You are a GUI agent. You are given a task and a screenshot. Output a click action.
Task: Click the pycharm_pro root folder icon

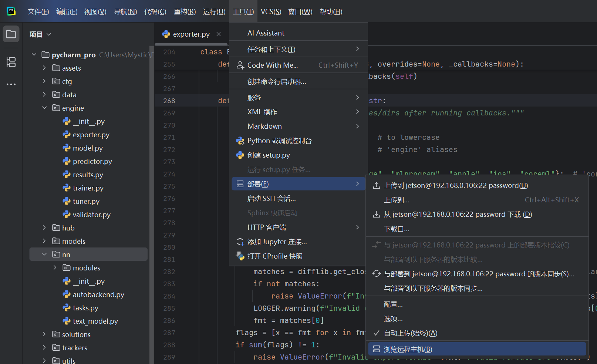click(45, 55)
